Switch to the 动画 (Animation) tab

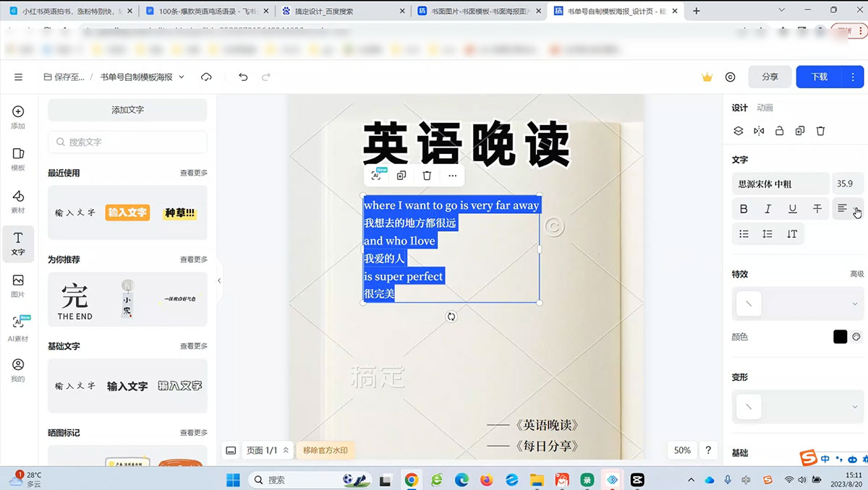point(766,107)
